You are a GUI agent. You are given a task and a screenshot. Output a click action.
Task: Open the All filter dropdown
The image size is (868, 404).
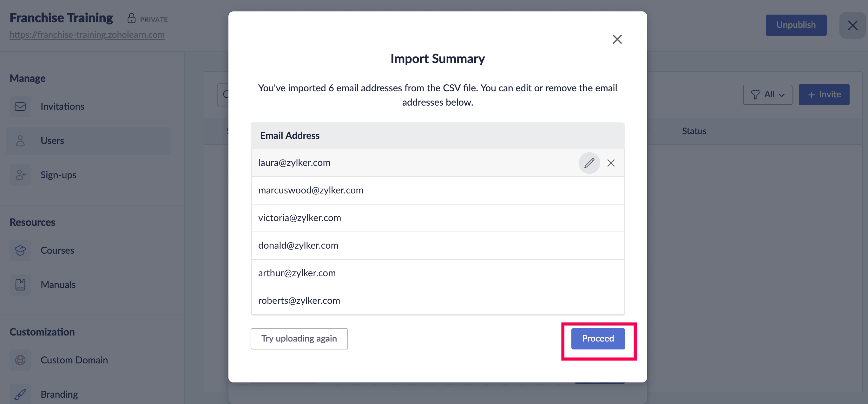coord(767,95)
